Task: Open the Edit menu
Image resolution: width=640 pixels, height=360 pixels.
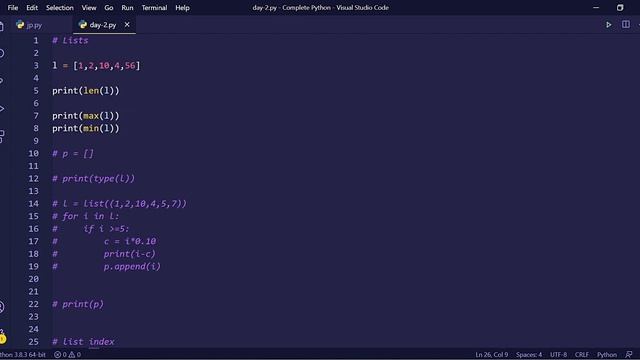Action: (32, 8)
